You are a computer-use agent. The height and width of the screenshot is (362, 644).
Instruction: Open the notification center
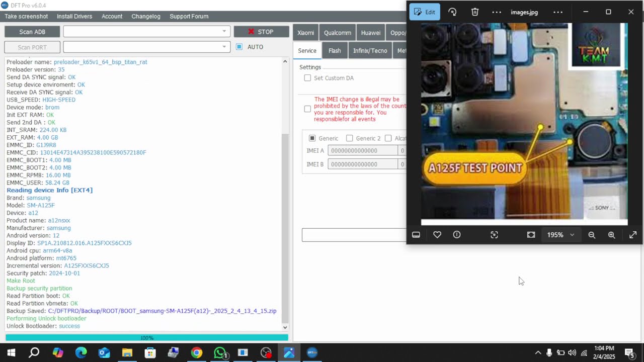pyautogui.click(x=629, y=352)
